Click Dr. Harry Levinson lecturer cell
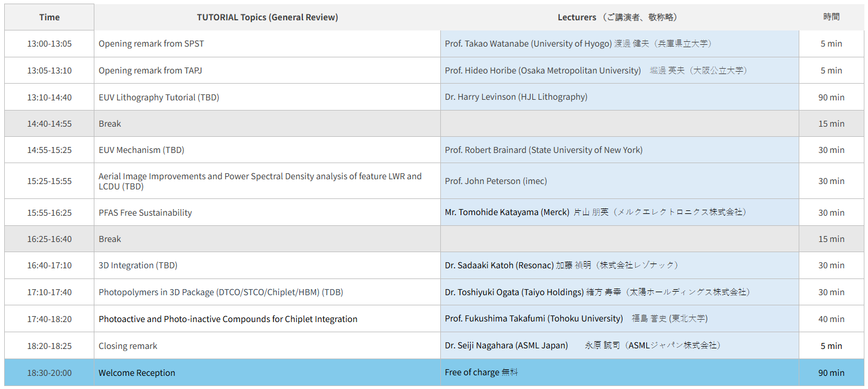This screenshot has width=868, height=389. click(x=516, y=97)
